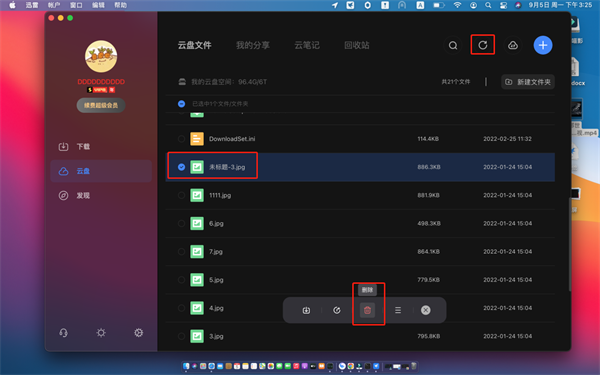Click 新建文件夹 button
This screenshot has width=600, height=375.
click(528, 82)
